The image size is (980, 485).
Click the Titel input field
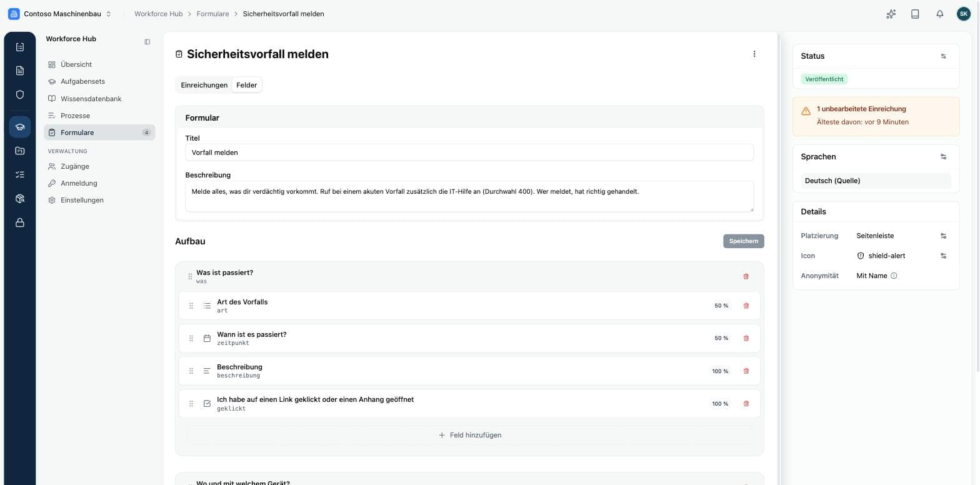[x=469, y=152]
